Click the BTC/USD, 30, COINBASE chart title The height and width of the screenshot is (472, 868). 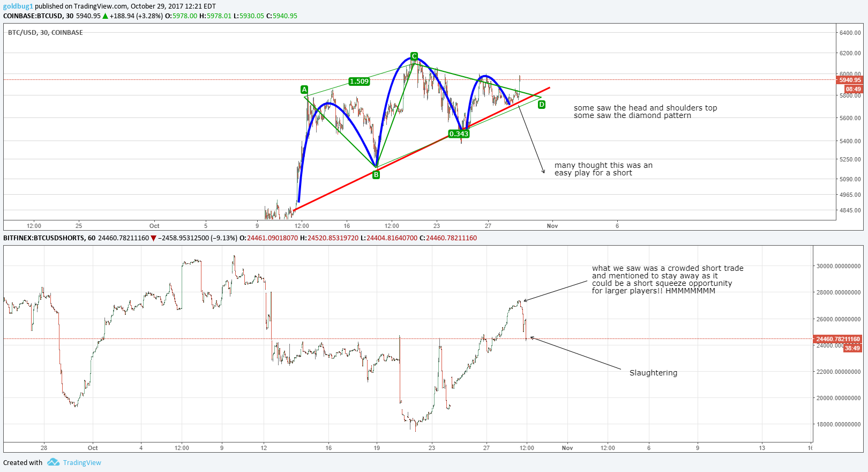click(46, 33)
